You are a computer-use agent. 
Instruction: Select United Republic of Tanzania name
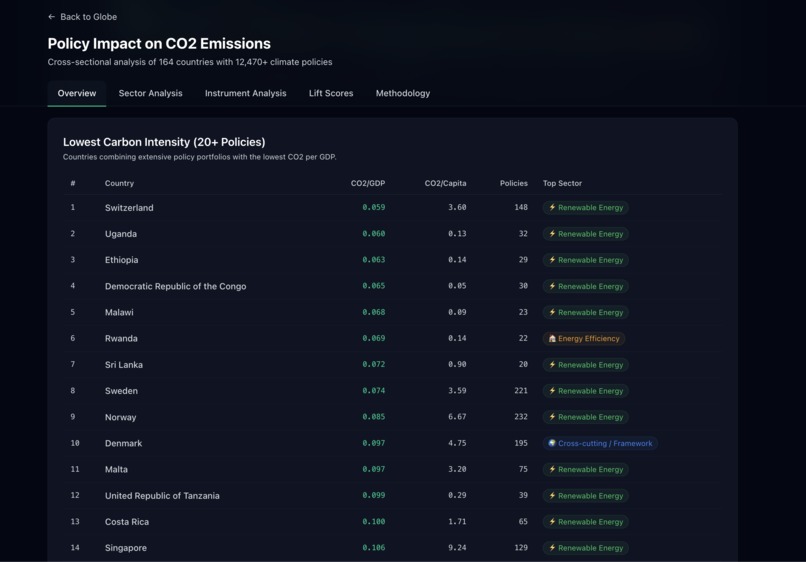pos(162,496)
